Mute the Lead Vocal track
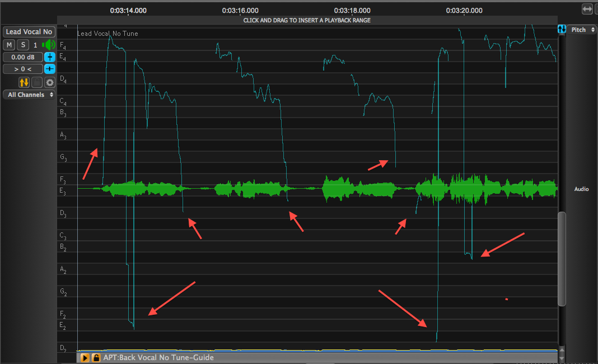598x364 pixels. (10, 45)
